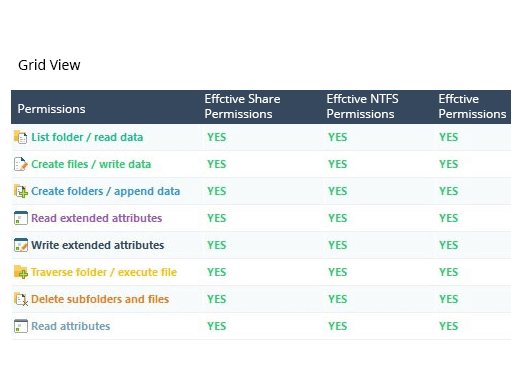
Task: Click the Read extended attributes icon
Action: click(21, 218)
